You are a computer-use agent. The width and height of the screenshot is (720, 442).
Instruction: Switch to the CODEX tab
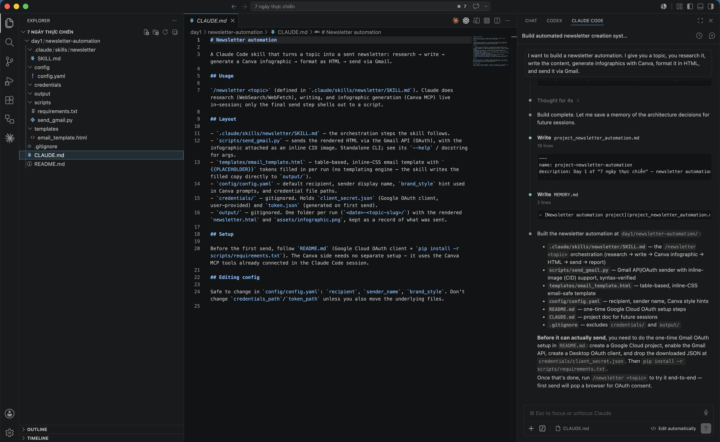(x=554, y=21)
